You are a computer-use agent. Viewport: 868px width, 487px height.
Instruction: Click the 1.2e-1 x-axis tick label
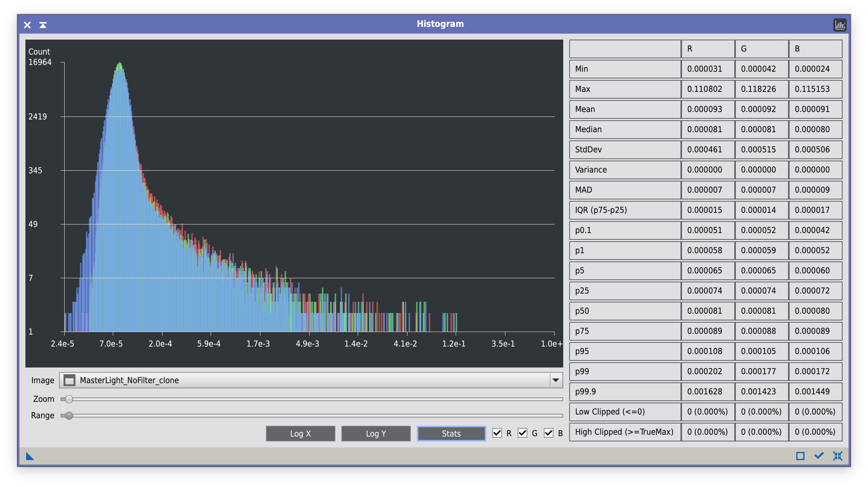pos(454,344)
